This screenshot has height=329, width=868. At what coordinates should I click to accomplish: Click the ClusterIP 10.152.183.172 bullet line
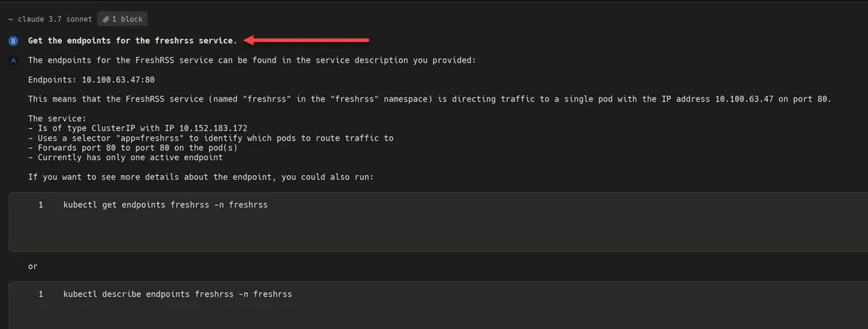coord(137,128)
